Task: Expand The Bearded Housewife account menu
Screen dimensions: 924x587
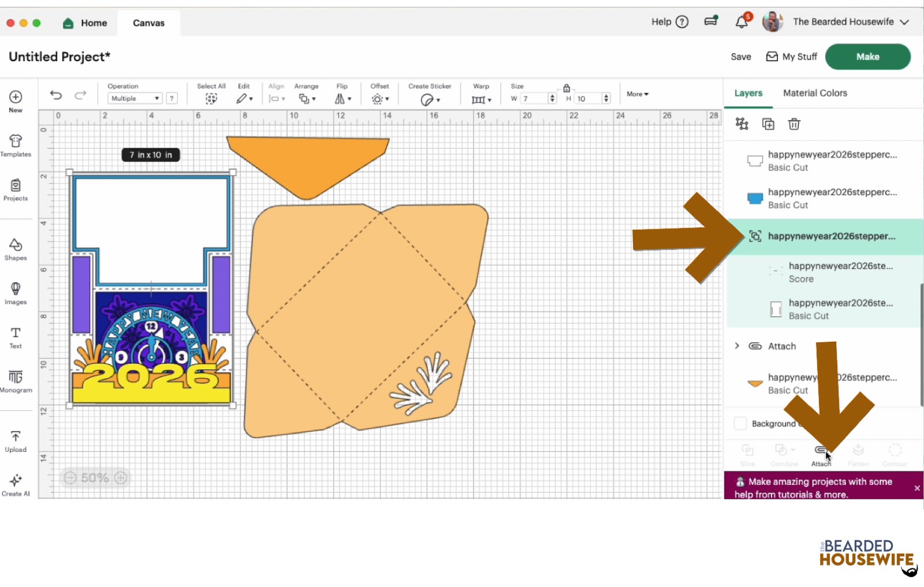Action: click(x=904, y=22)
